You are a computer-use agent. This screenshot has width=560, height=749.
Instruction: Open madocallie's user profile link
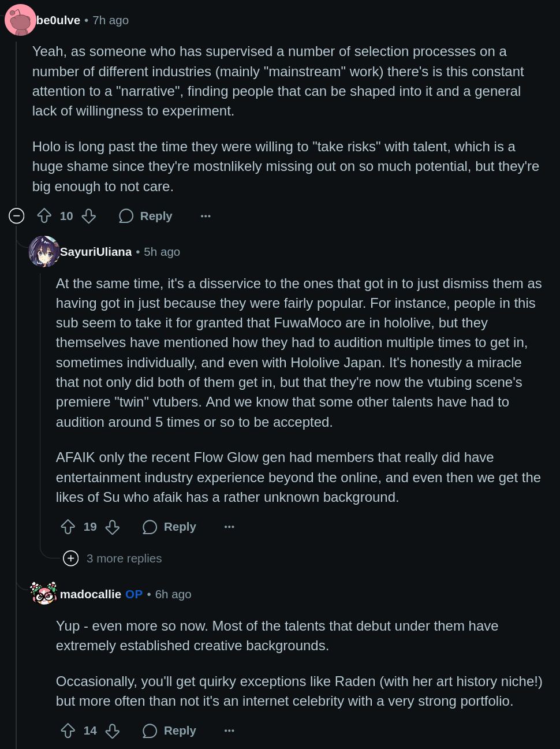[x=91, y=594]
